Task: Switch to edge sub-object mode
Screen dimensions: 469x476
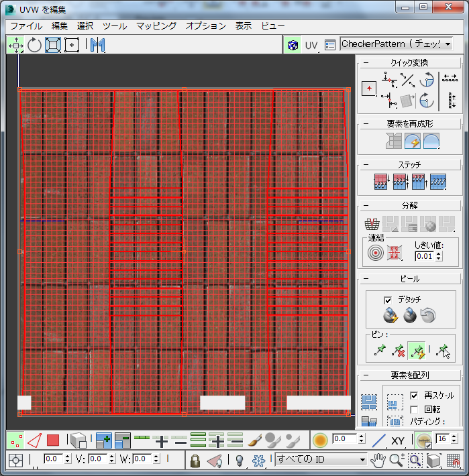Action: point(34,440)
